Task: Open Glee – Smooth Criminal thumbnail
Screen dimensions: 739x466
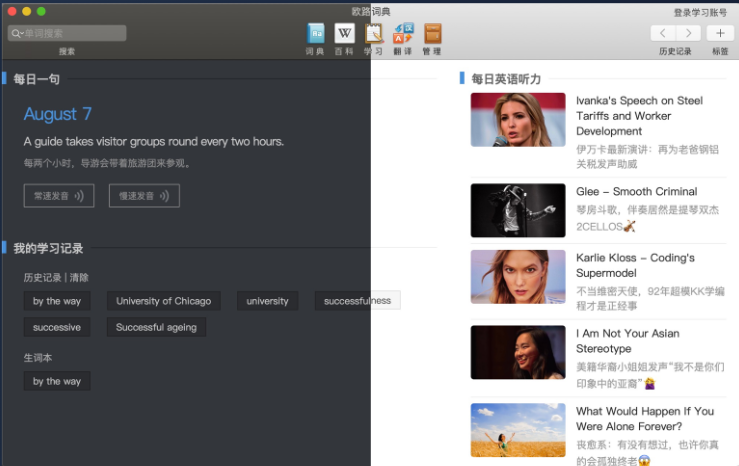Action: coord(518,210)
